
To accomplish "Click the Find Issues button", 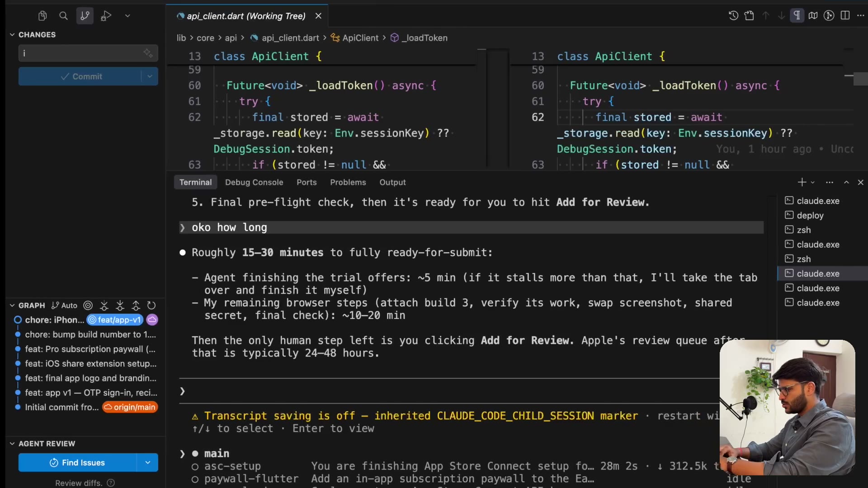I will tap(77, 463).
